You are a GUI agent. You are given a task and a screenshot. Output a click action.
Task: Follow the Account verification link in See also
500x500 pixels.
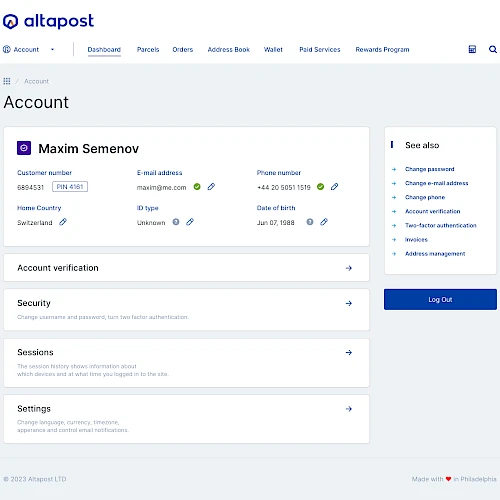432,211
